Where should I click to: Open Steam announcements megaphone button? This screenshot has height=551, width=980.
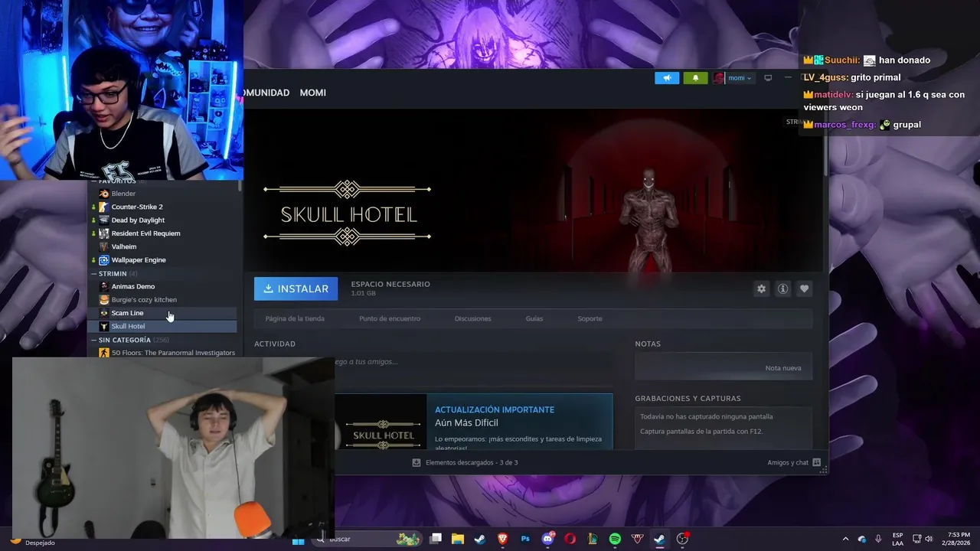click(x=667, y=78)
